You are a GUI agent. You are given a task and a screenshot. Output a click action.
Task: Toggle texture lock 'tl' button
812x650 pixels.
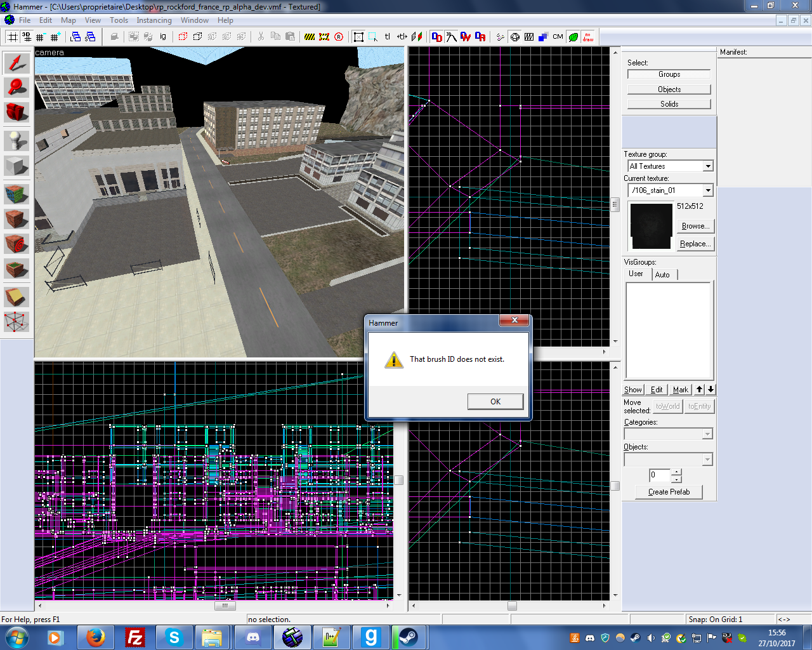pyautogui.click(x=388, y=37)
